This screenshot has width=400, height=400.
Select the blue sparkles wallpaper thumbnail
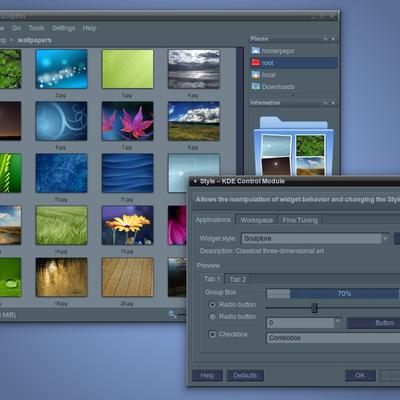pyautogui.click(x=62, y=69)
